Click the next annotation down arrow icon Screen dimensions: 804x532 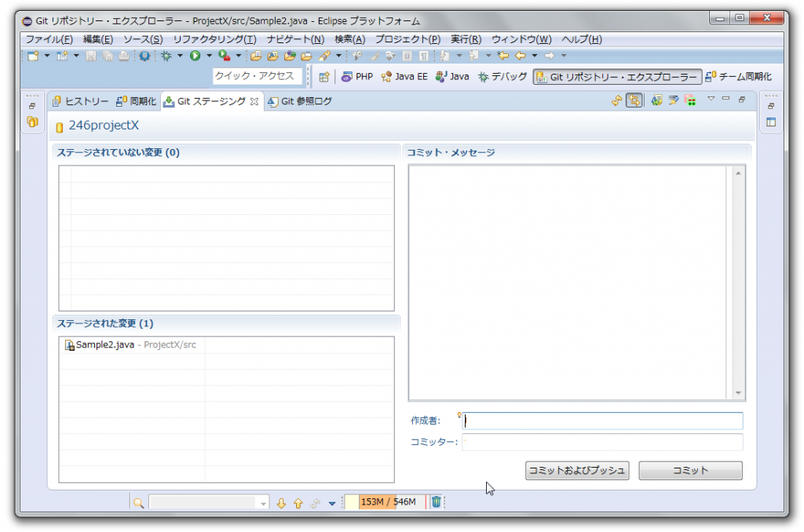point(281,503)
